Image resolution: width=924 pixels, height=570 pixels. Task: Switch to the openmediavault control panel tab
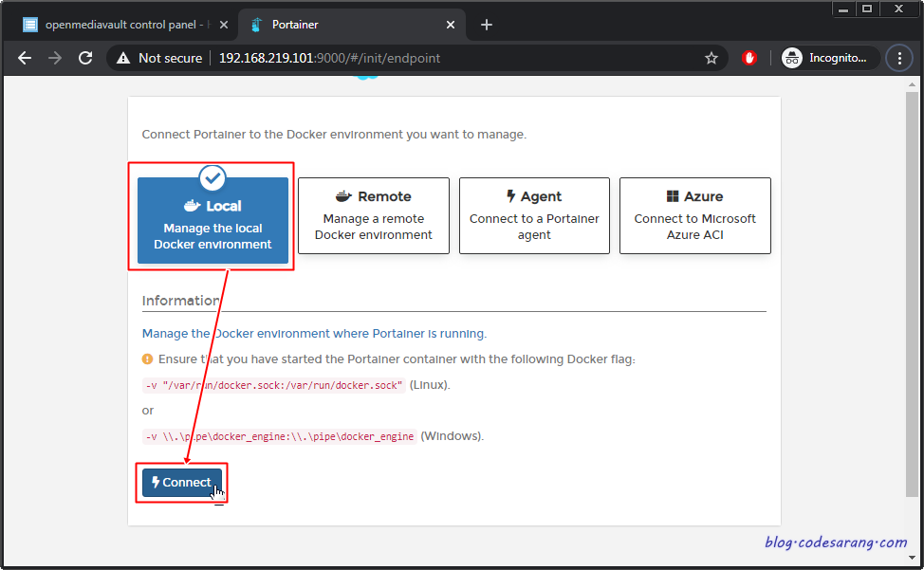coord(120,25)
